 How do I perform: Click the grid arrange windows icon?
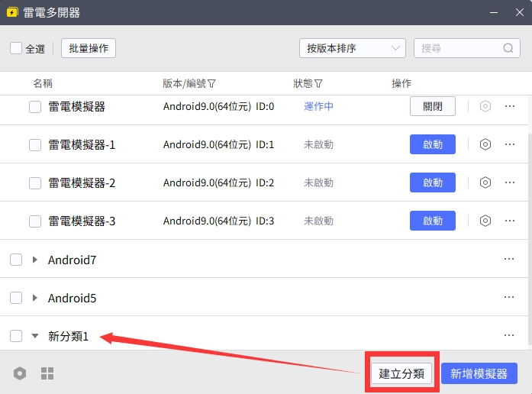pyautogui.click(x=47, y=373)
